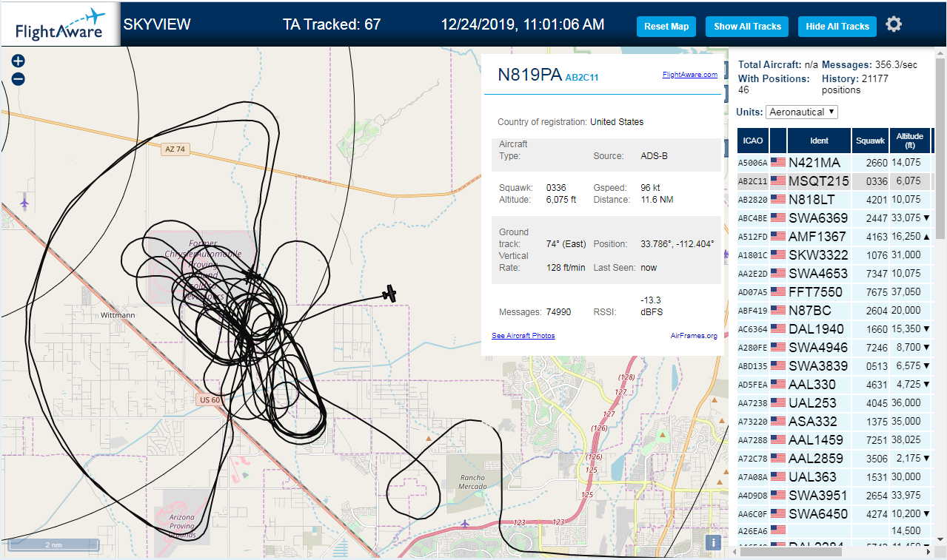Screen dimensions: 947x560
Task: Click the FlightAware logo
Action: (61, 24)
